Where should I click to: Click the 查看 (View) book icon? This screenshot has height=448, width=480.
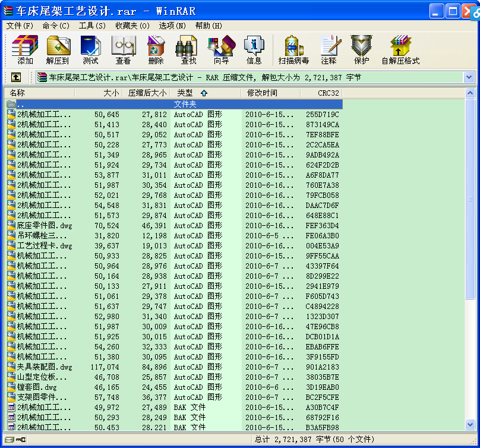tap(124, 49)
